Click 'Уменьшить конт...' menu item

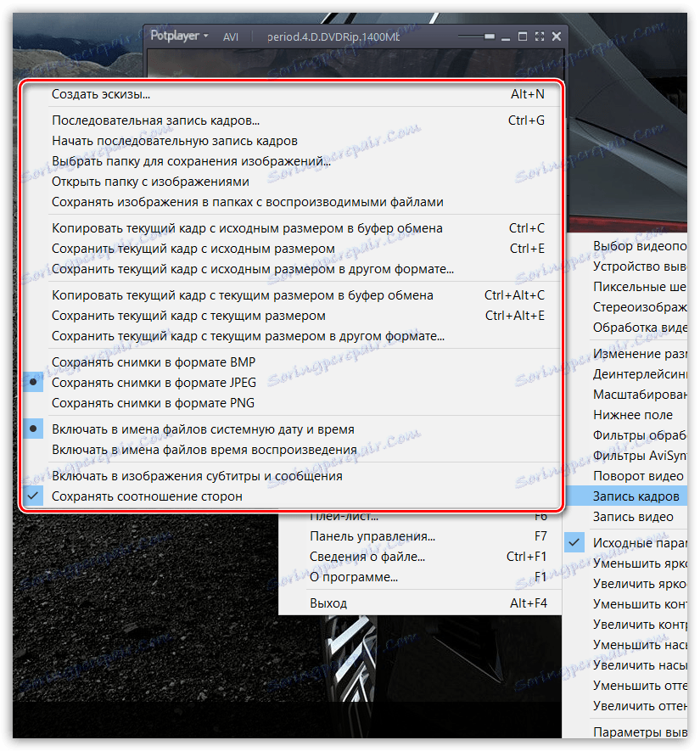(626, 604)
